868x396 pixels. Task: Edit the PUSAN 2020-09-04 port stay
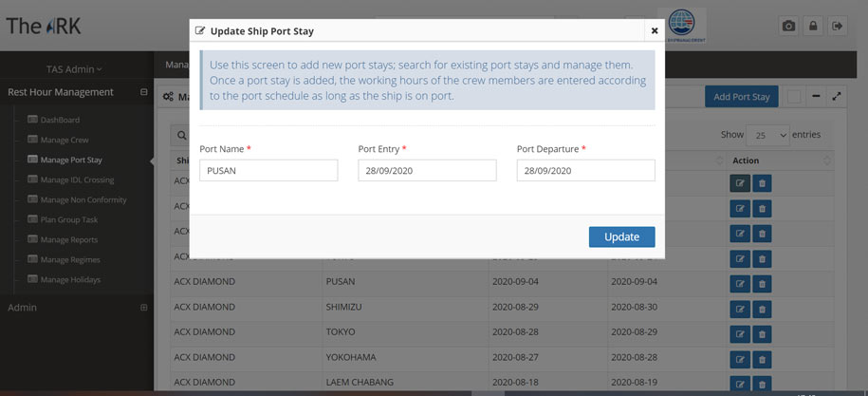[x=740, y=284]
